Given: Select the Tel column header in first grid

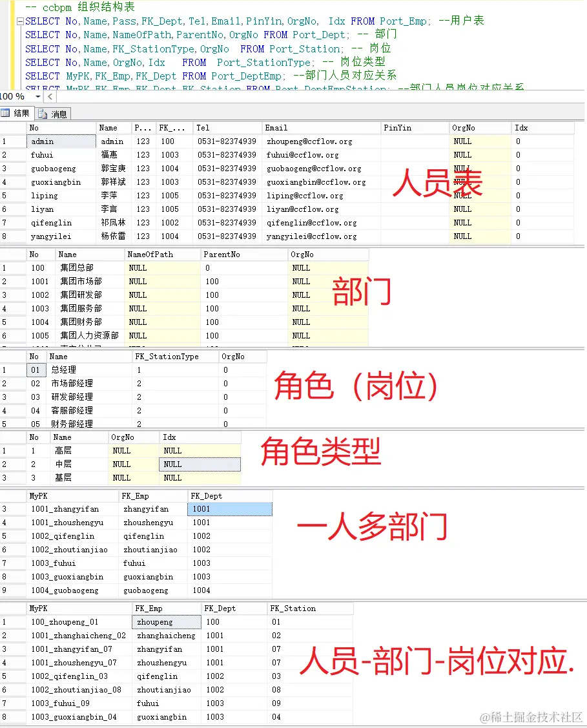Looking at the screenshot, I should [227, 128].
